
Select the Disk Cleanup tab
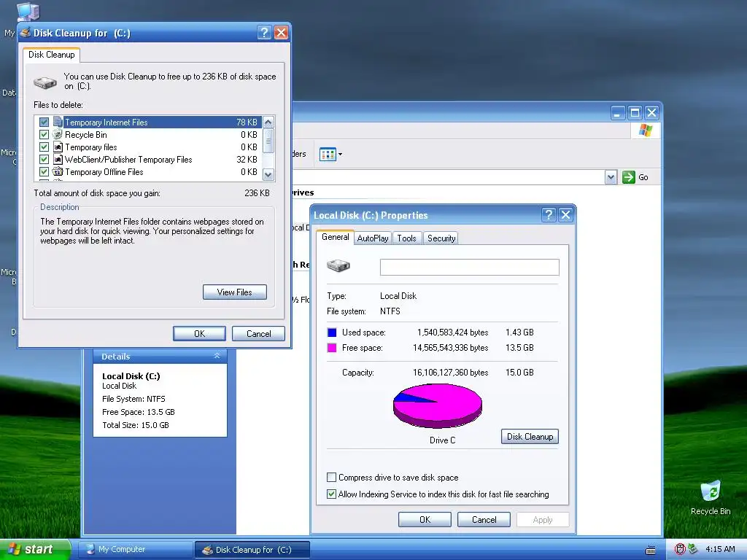[x=52, y=55]
